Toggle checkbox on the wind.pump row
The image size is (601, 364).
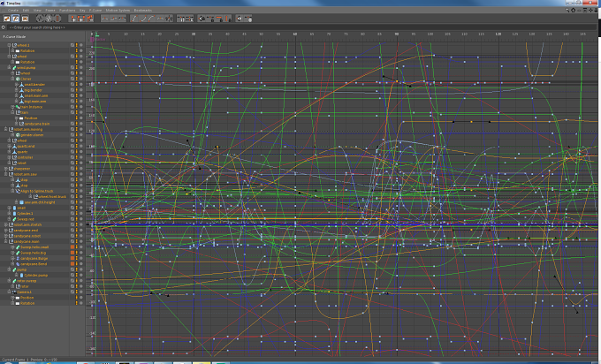72,67
